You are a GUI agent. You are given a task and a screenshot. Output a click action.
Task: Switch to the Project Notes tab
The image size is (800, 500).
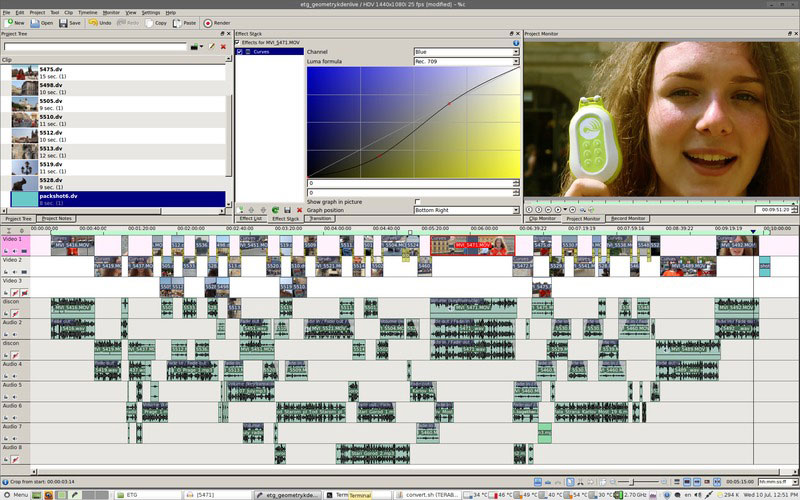click(57, 218)
